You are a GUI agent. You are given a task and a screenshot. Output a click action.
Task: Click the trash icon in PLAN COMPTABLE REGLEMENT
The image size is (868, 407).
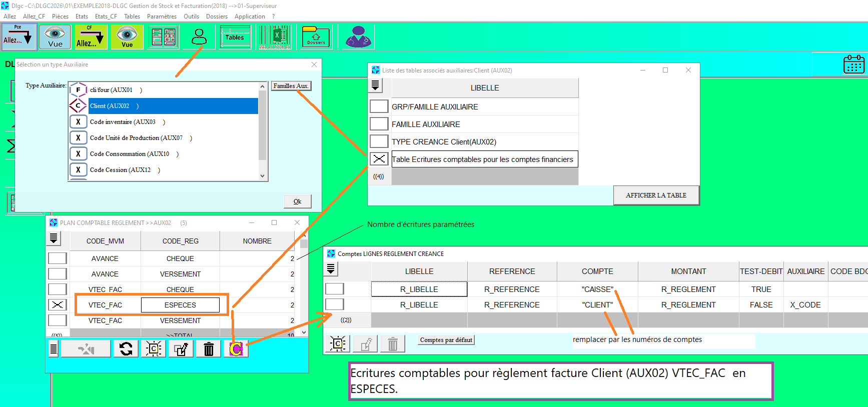pyautogui.click(x=209, y=348)
